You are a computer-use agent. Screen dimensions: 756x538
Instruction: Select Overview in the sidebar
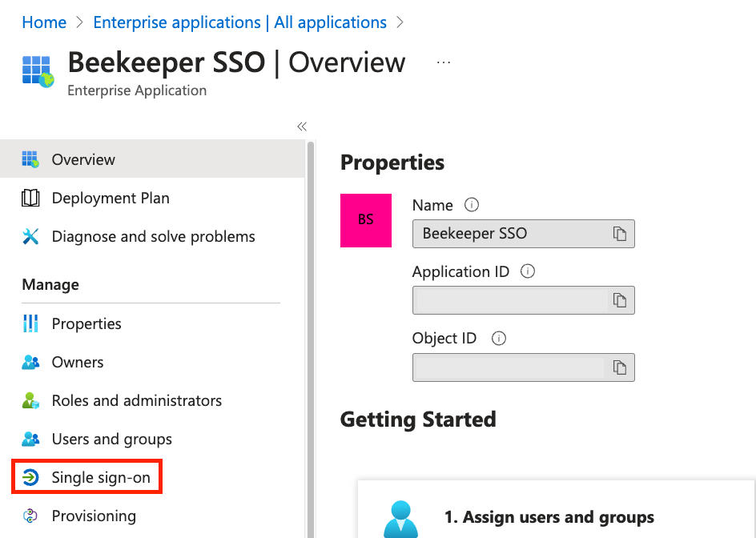click(x=152, y=159)
